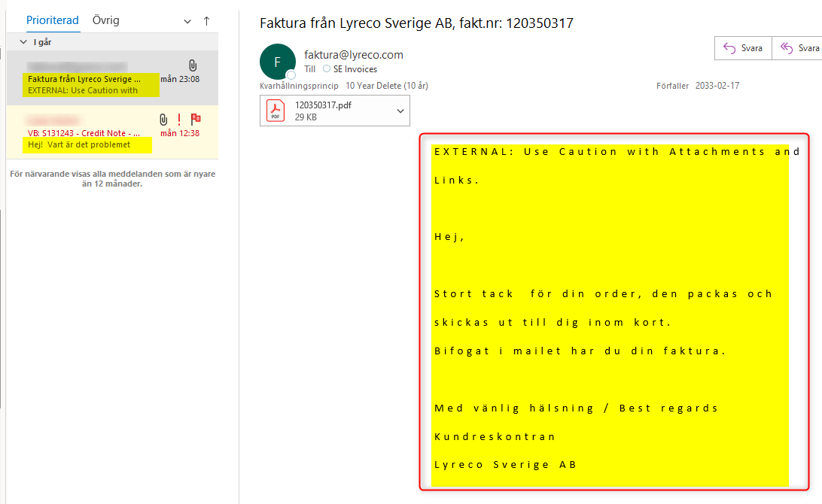Click the paperclip icon on the Lyreco message
The width and height of the screenshot is (822, 504).
tap(193, 65)
